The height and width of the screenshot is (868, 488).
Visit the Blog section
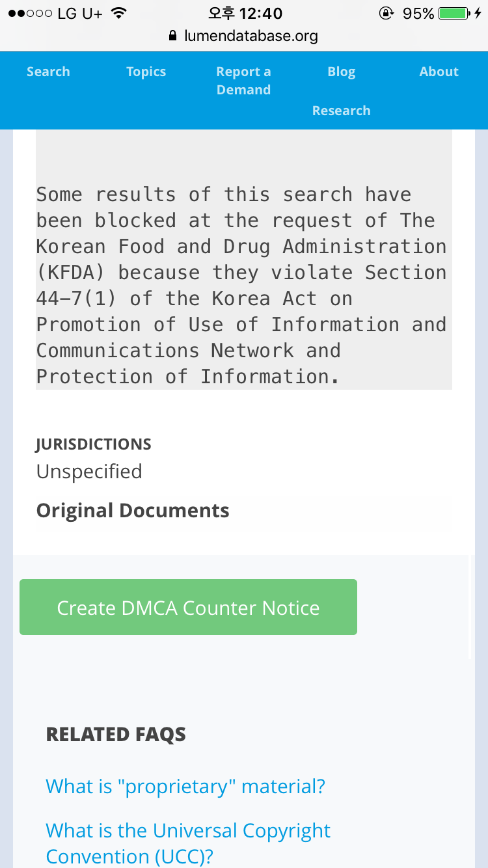point(341,72)
